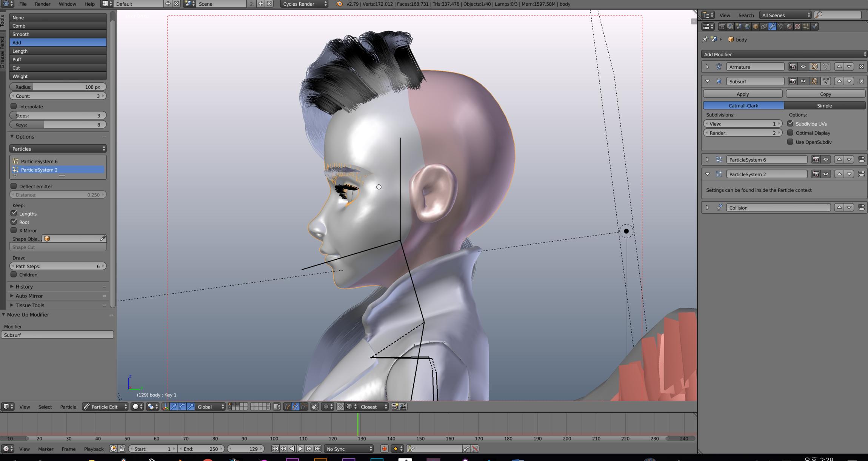Uncheck Subdivide UVs option
Screen dimensions: 868x461
(790, 123)
